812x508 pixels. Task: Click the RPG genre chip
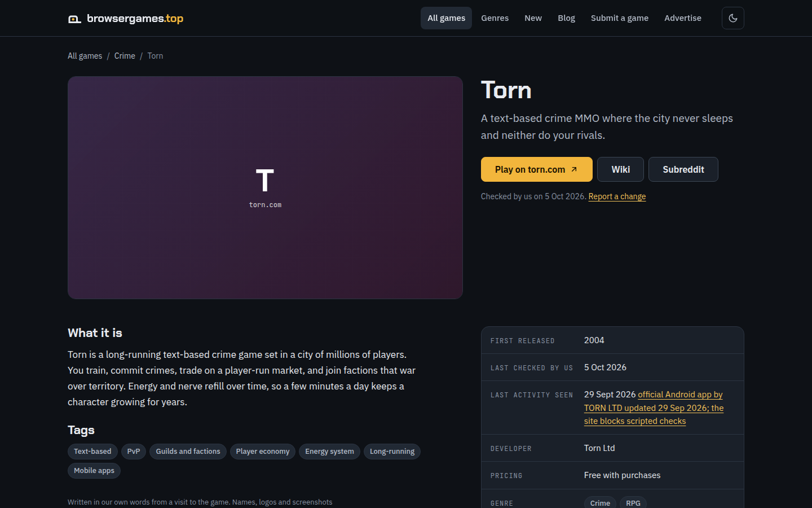(x=633, y=503)
